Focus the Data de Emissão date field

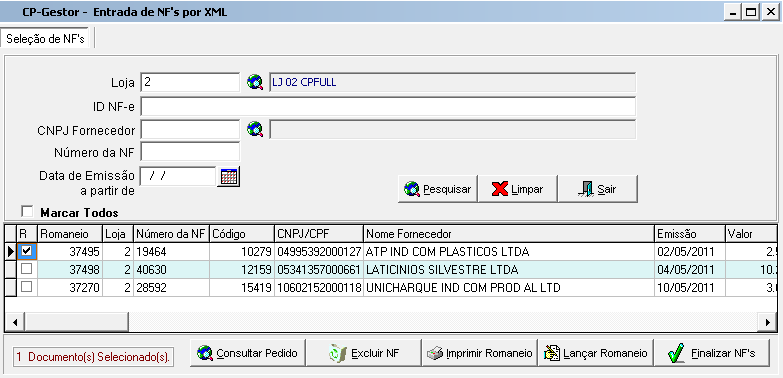[x=178, y=176]
